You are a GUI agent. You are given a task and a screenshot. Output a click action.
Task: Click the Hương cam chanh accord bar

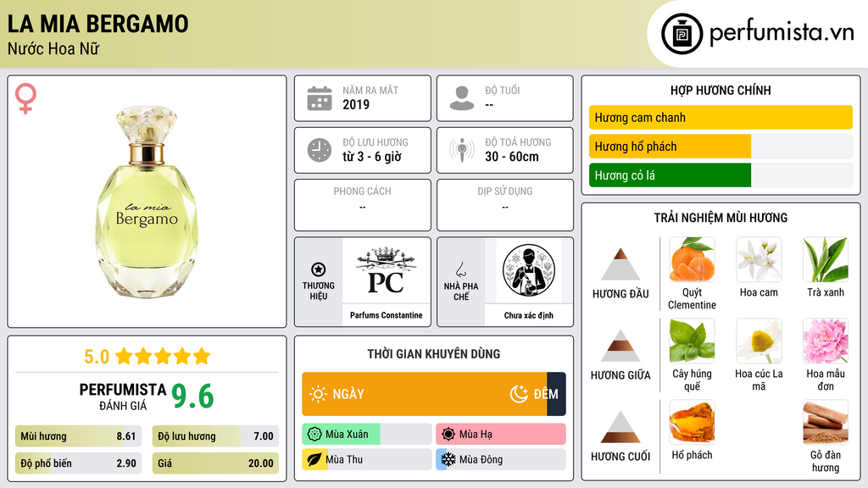(721, 117)
